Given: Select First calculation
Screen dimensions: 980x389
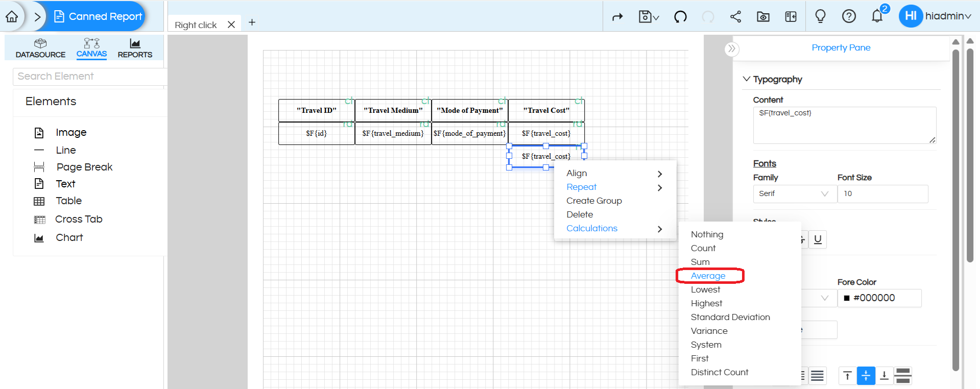Looking at the screenshot, I should coord(700,358).
